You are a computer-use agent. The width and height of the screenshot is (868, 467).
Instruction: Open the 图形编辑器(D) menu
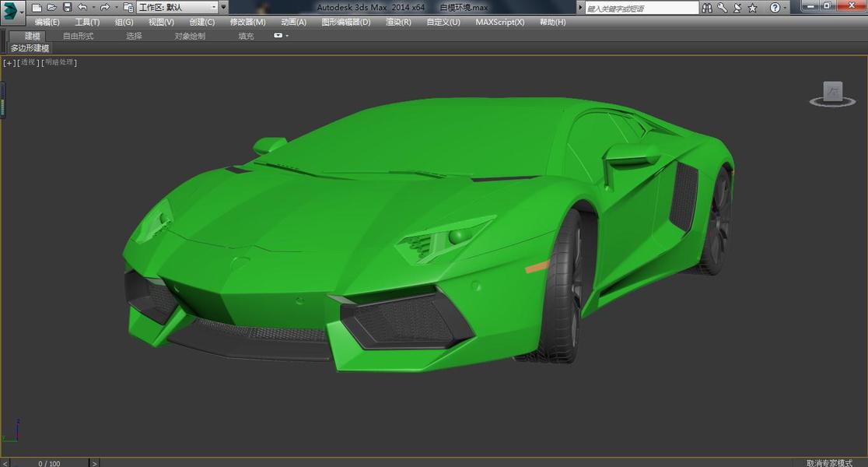[346, 22]
